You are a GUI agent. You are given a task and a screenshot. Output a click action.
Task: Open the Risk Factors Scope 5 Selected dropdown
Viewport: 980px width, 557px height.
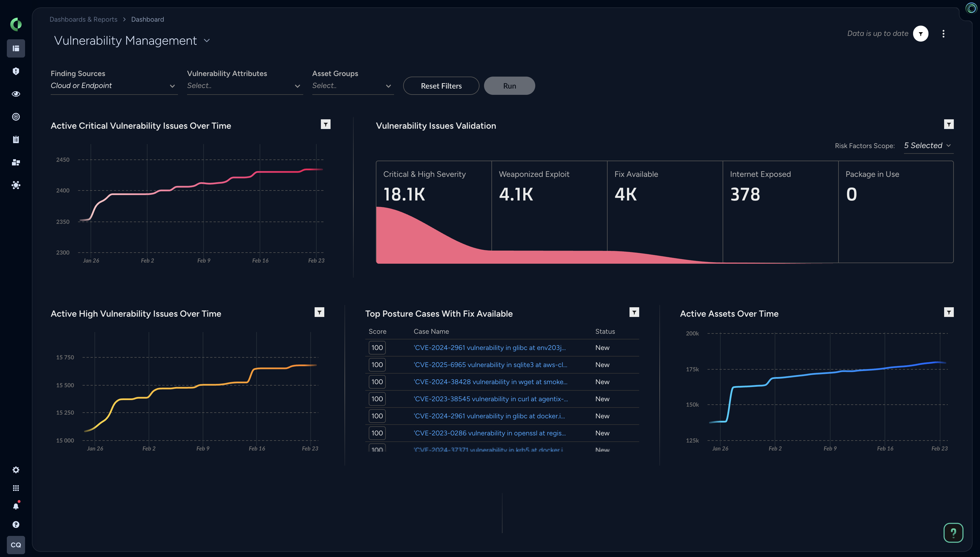928,146
